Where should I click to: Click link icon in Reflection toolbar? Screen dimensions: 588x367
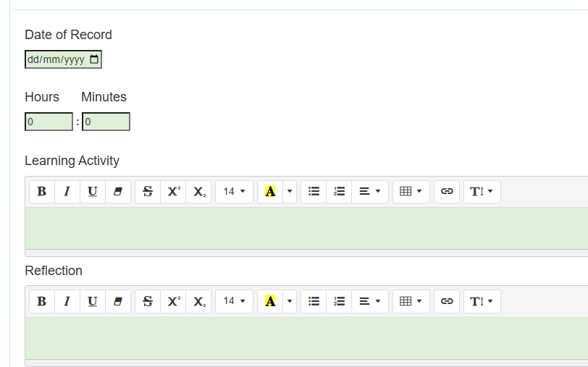[x=447, y=301]
